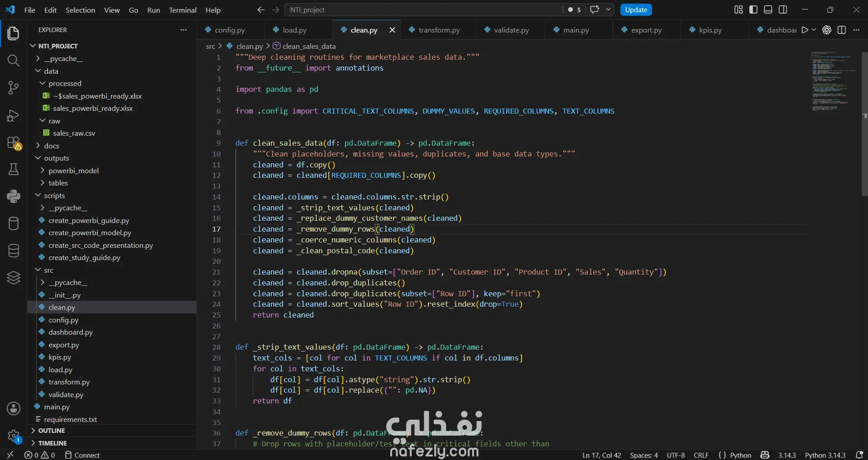
Task: Go back using navigation arrow
Action: (261, 10)
